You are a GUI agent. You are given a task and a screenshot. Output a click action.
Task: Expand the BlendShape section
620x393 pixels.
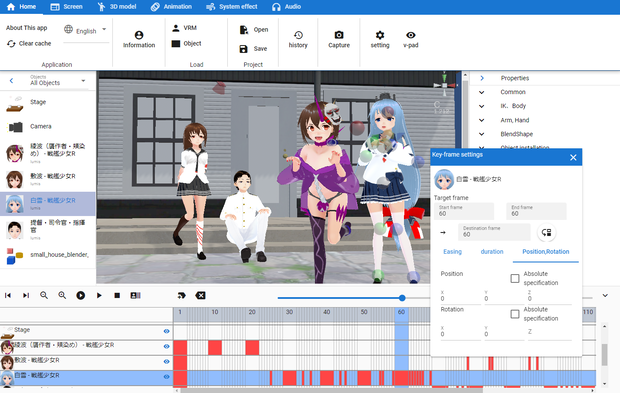click(482, 134)
